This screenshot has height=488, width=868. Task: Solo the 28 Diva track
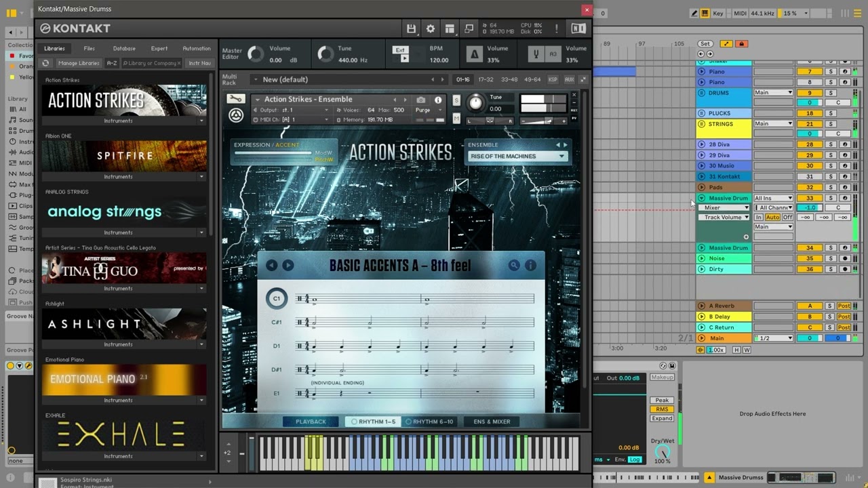tap(829, 144)
